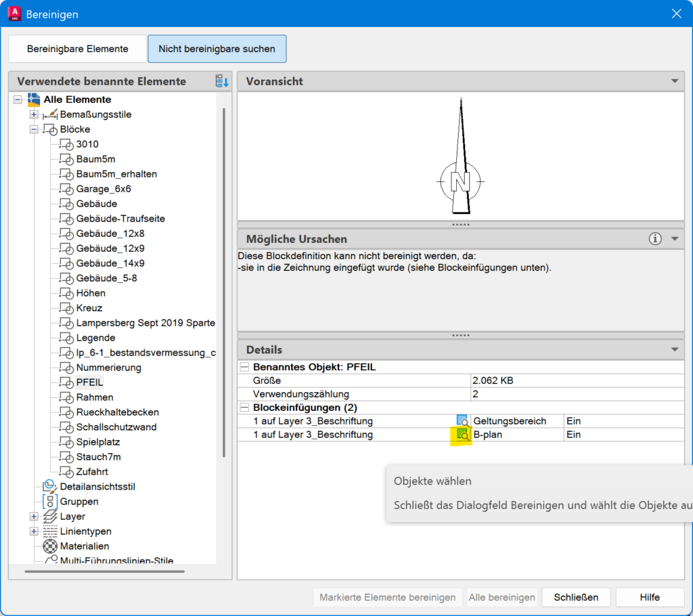Click the tree sort icon in Verwendete benannte Elemente header

221,81
